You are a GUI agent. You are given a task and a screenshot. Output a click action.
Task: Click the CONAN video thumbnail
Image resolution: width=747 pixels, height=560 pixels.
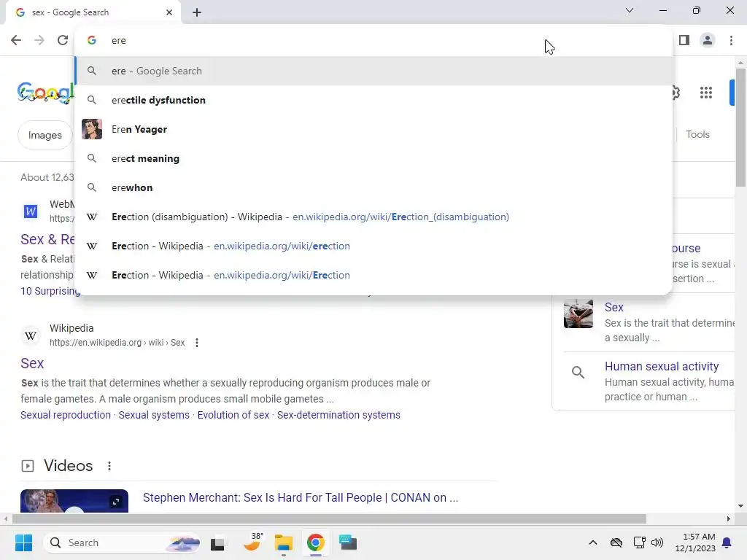[x=74, y=501]
